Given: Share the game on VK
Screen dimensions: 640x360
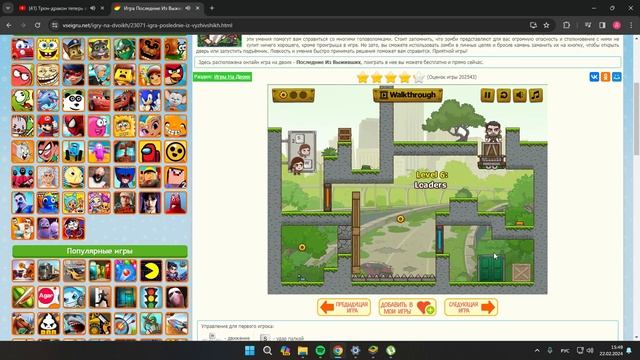Looking at the screenshot, I should click(594, 77).
